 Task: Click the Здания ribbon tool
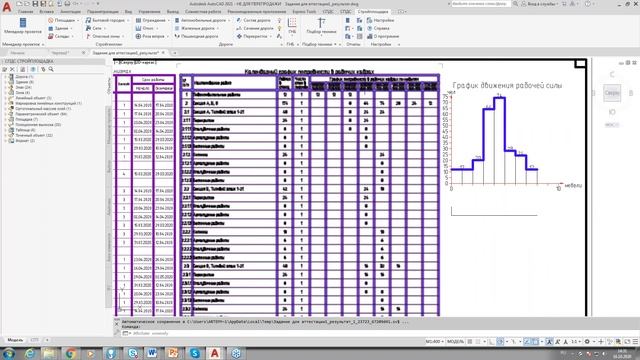59,28
